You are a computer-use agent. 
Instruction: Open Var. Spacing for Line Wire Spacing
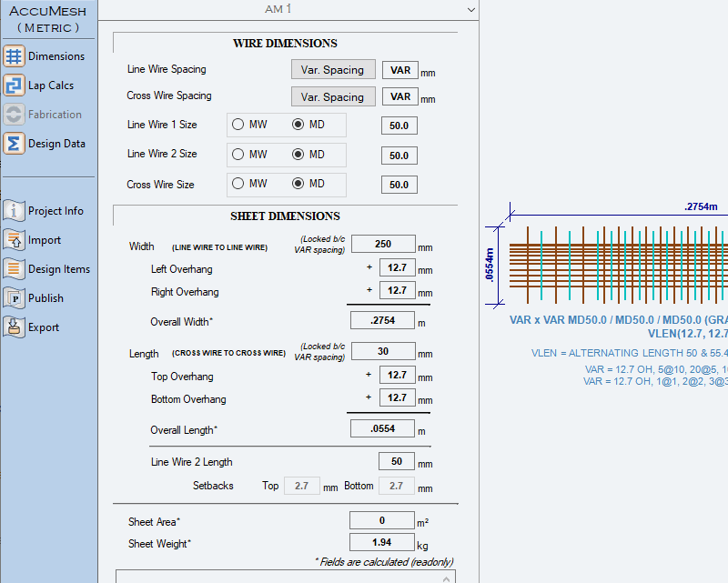[x=332, y=70]
